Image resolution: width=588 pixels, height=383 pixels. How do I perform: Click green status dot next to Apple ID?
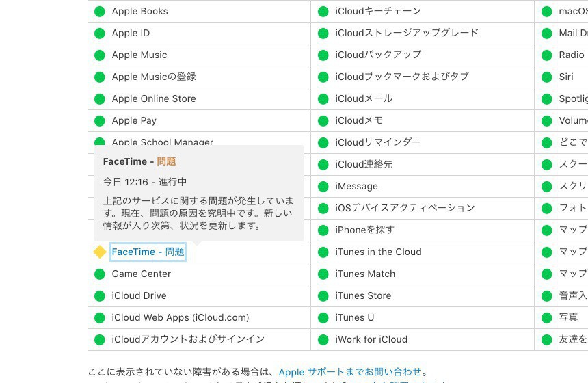coord(100,34)
